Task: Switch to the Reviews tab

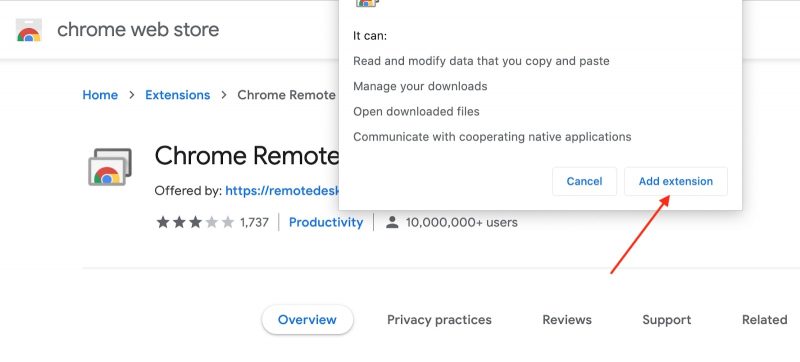Action: coord(567,320)
